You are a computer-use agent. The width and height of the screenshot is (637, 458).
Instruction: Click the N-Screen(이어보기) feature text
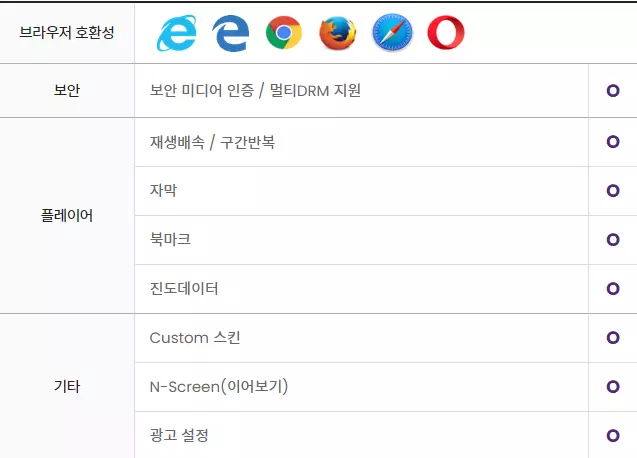click(219, 386)
